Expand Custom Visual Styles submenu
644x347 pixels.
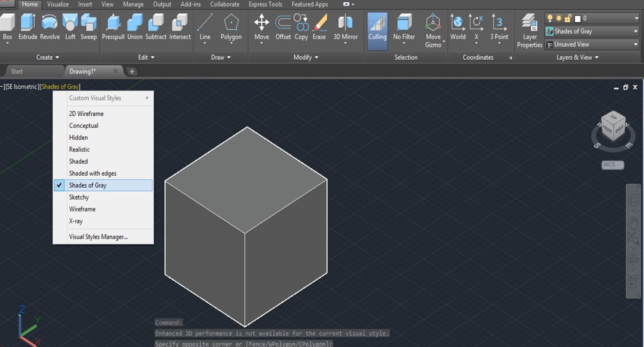(104, 98)
